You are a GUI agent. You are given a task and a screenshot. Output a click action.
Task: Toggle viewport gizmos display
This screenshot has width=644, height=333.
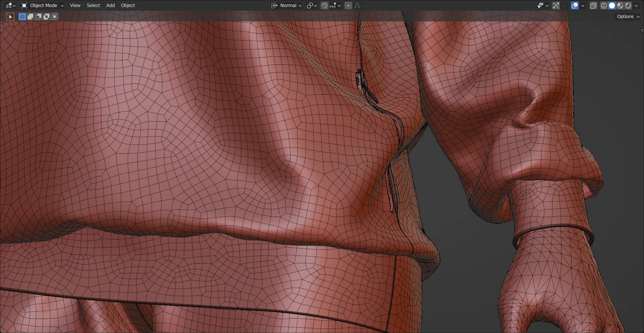pos(556,5)
